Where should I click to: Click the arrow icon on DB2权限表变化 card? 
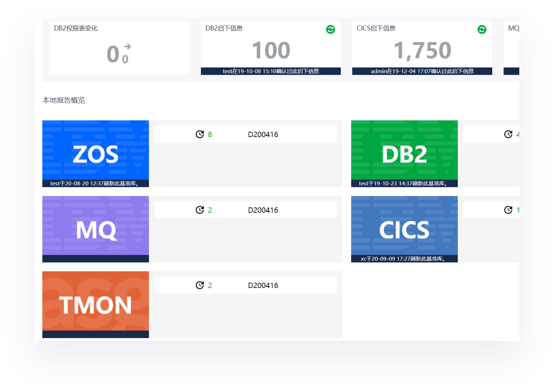click(x=127, y=46)
